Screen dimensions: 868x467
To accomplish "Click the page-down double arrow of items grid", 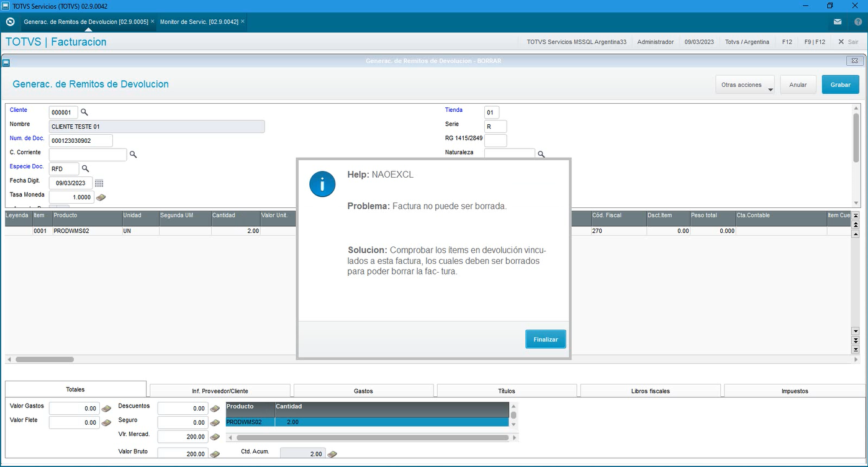I will click(855, 340).
